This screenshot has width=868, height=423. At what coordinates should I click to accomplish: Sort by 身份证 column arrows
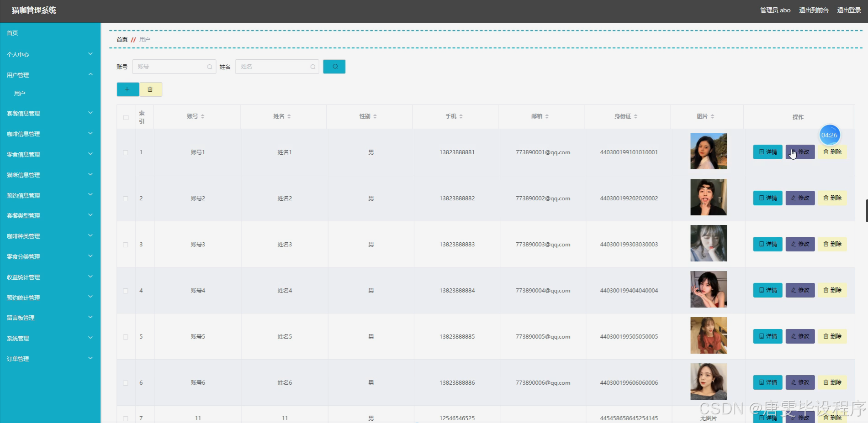coord(635,116)
